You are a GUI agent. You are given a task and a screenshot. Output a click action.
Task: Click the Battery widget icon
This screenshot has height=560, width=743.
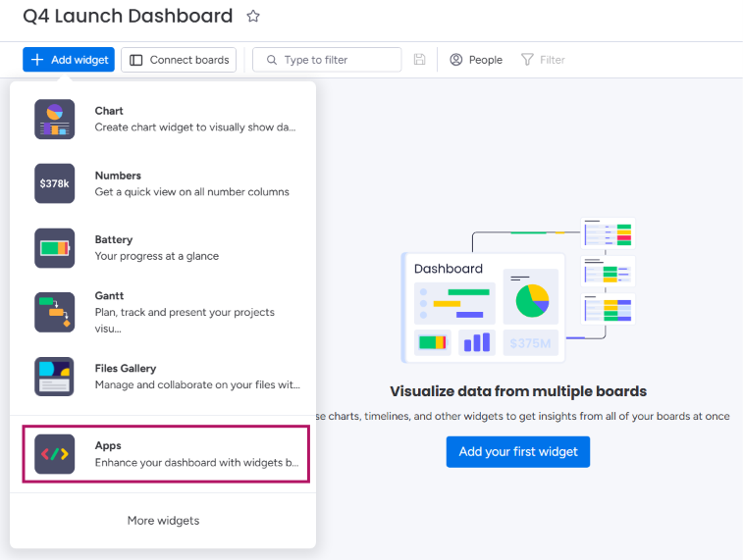tap(55, 248)
